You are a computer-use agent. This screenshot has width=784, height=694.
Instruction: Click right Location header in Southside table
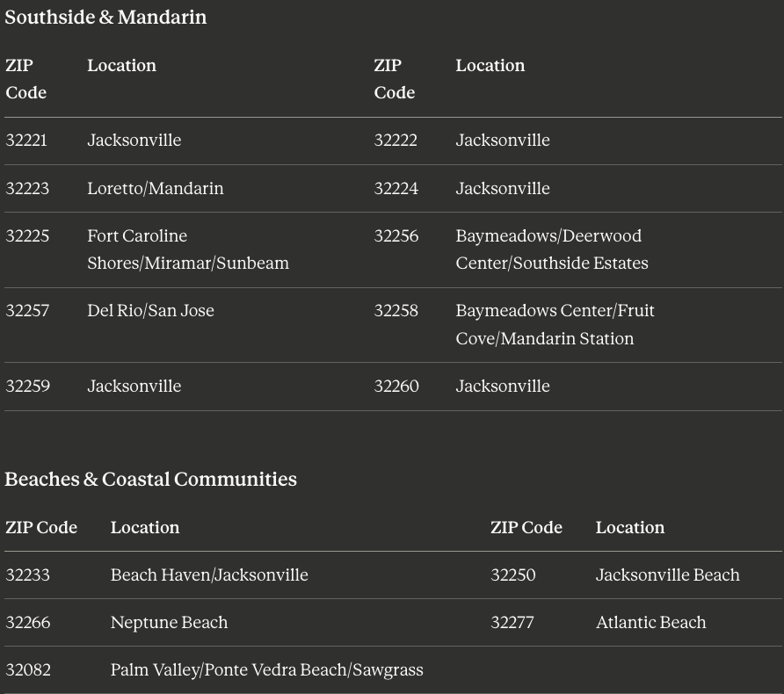pyautogui.click(x=490, y=66)
